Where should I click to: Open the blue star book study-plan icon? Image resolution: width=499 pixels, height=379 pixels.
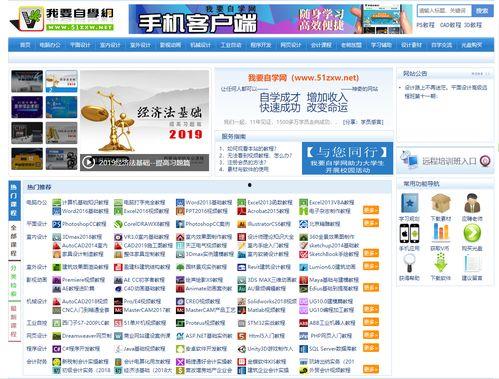click(x=409, y=203)
